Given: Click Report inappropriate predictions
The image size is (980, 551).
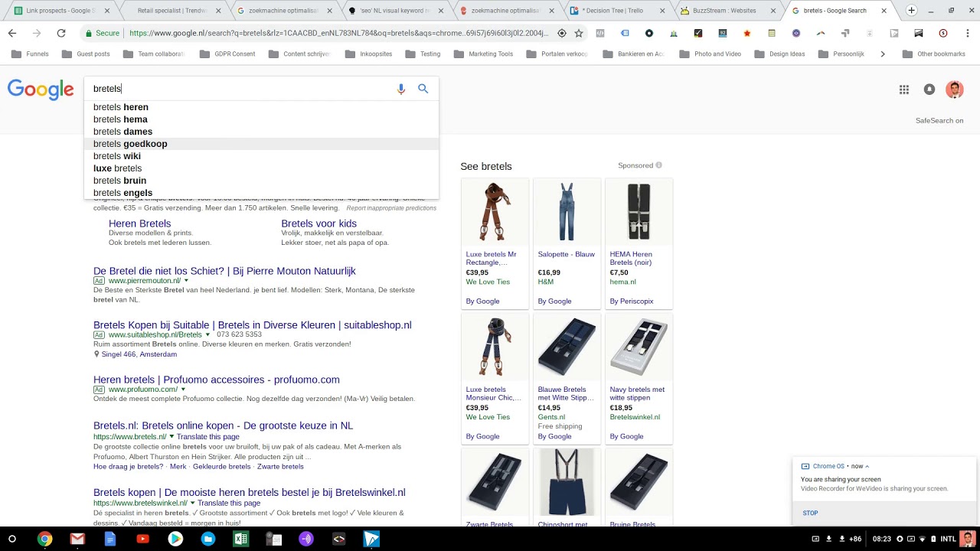Looking at the screenshot, I should (391, 208).
